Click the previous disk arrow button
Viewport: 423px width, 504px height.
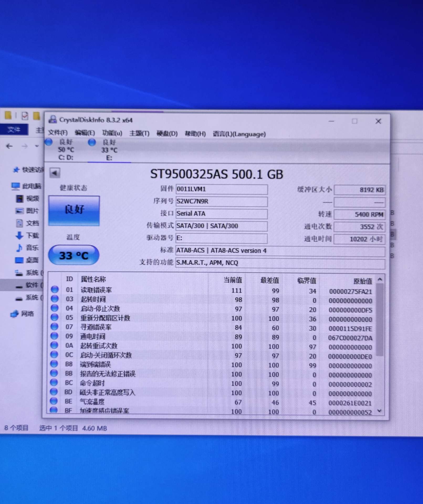[55, 173]
